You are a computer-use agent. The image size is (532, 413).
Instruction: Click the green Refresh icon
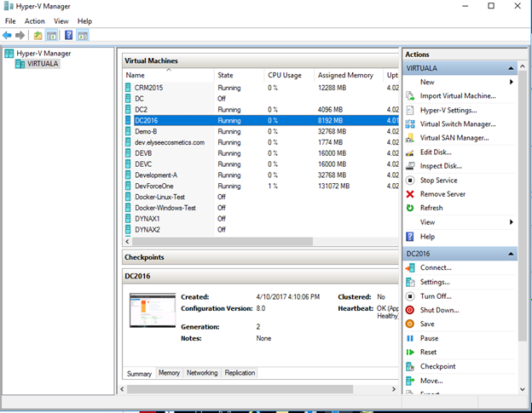point(410,208)
